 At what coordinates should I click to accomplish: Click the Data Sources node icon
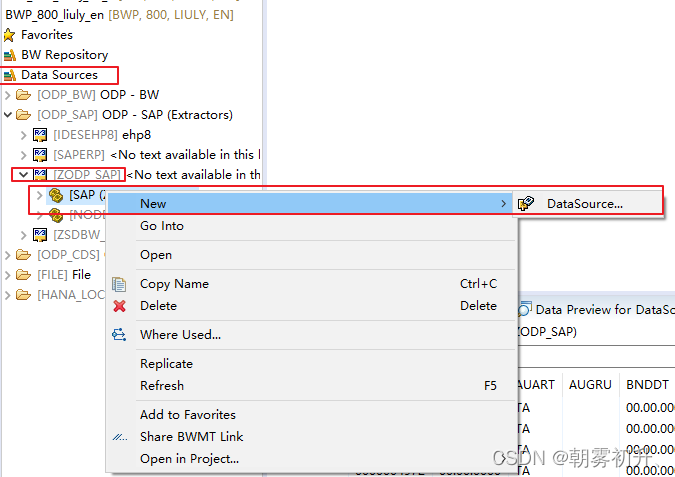9,75
